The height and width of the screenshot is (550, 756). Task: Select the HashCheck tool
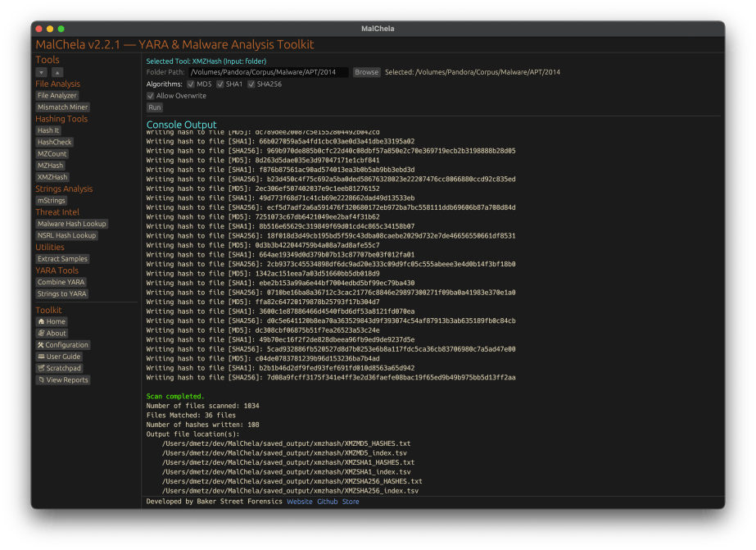pyautogui.click(x=55, y=142)
